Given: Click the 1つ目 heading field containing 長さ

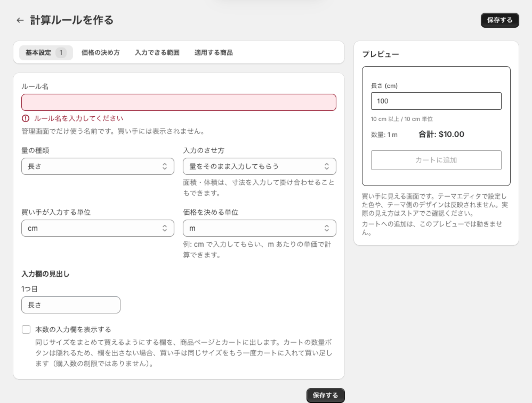Looking at the screenshot, I should click(71, 305).
